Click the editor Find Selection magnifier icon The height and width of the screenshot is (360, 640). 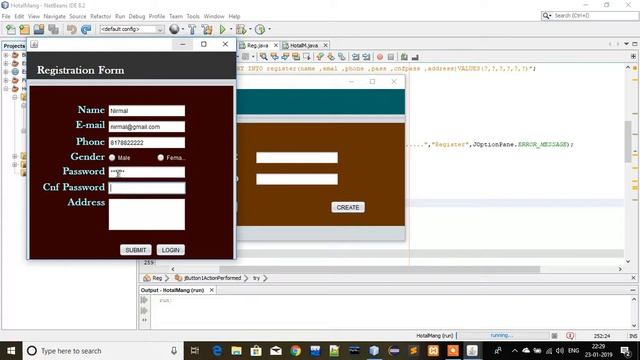coord(264,57)
